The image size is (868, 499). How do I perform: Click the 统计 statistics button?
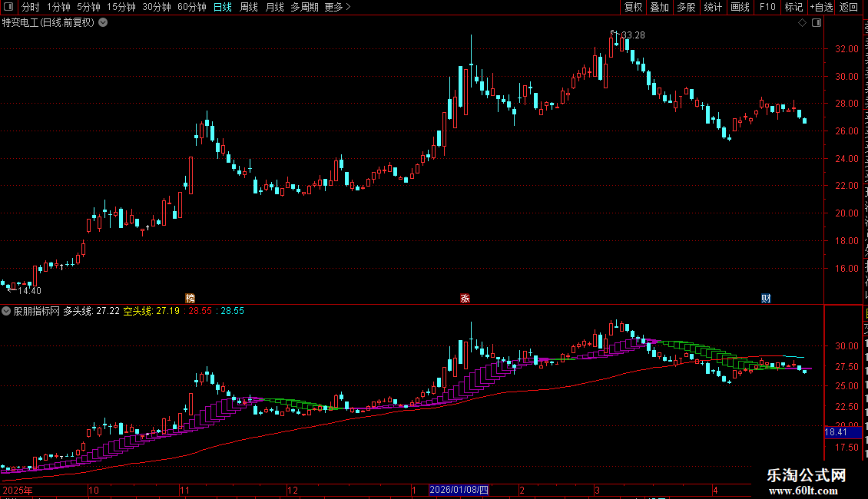tap(712, 7)
